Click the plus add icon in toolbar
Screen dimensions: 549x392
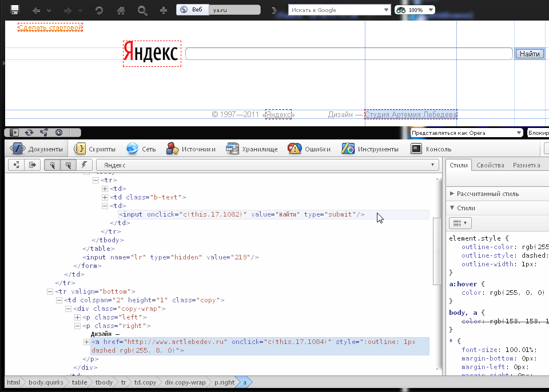coord(164,10)
